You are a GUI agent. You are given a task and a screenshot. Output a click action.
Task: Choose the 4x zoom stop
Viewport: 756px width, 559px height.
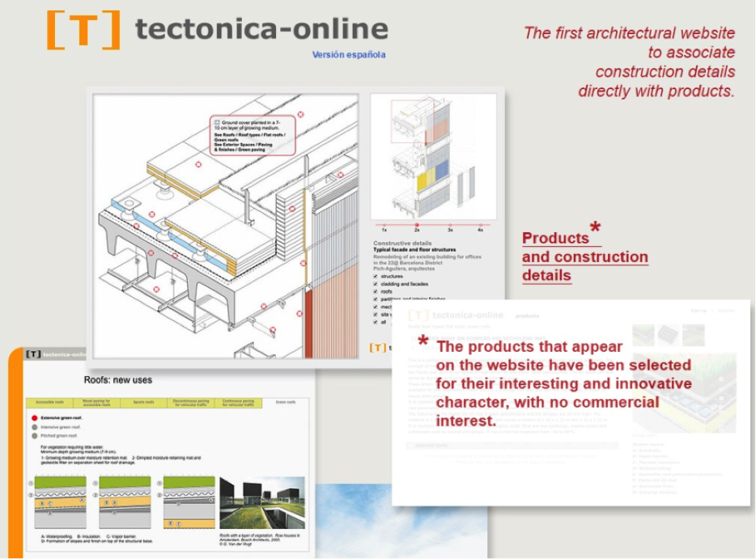click(480, 225)
